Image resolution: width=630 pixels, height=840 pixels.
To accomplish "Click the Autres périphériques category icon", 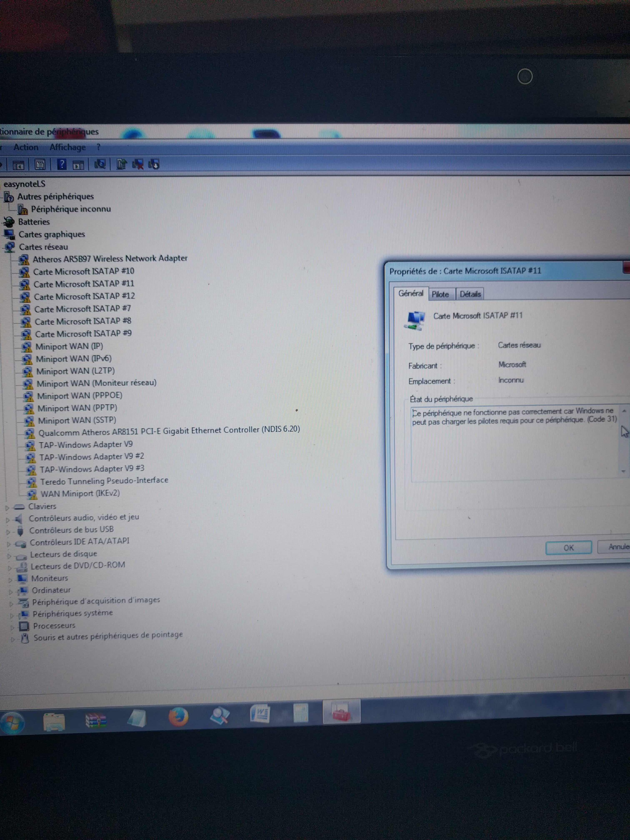I will coord(8,197).
